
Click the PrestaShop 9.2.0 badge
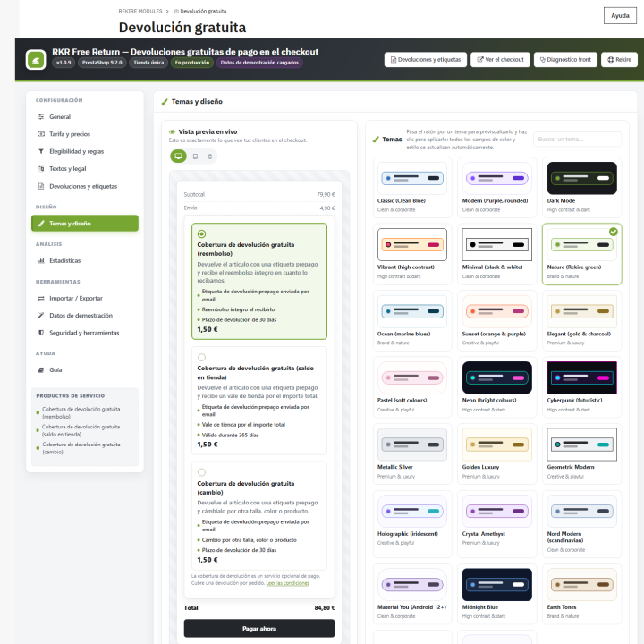click(102, 63)
